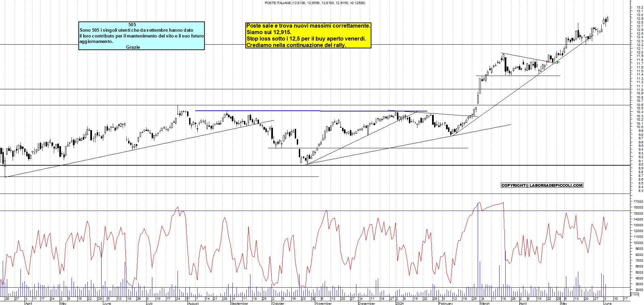Click the 7000 volume axis label
Viewport: 644px width, 305px height.
point(639,261)
